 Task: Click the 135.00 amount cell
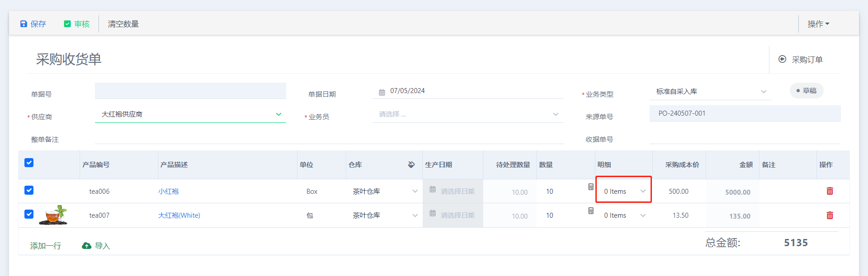coord(740,216)
